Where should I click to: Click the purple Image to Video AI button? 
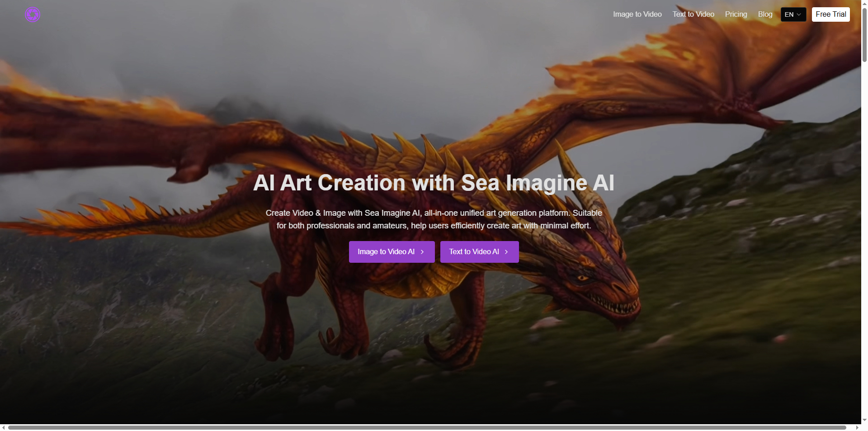tap(392, 252)
